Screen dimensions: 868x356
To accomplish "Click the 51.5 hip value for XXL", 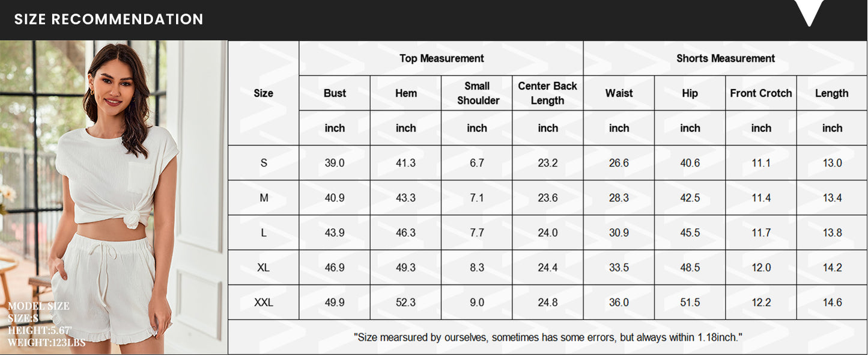I will tap(690, 302).
